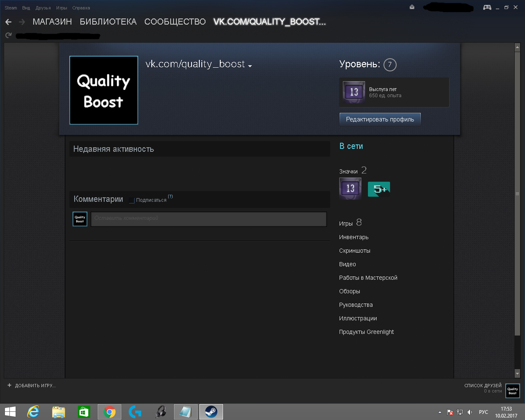Open File Explorer from the taskbar
This screenshot has height=420, width=525.
click(59, 412)
